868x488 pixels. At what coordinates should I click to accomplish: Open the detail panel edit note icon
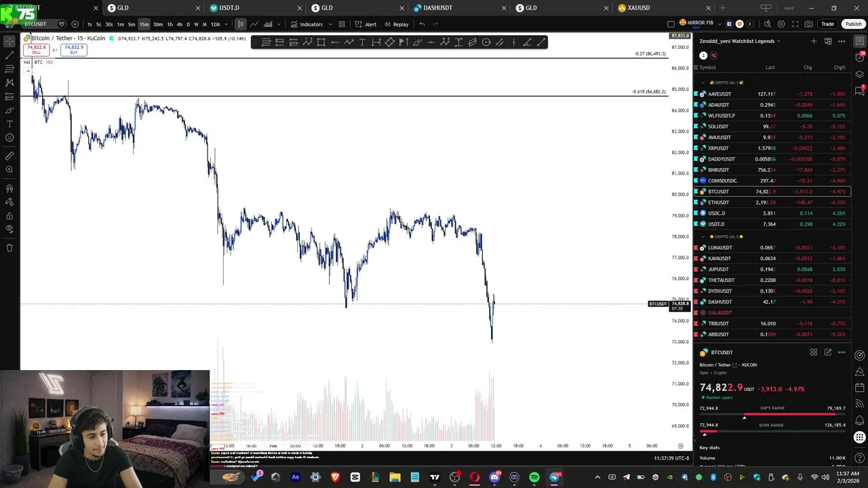(x=828, y=352)
